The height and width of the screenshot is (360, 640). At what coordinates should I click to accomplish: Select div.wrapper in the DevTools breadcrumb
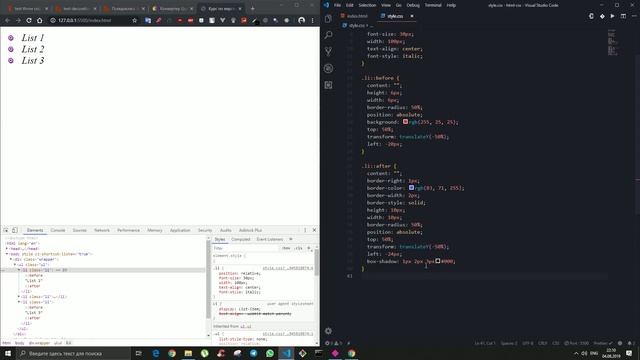39,343
